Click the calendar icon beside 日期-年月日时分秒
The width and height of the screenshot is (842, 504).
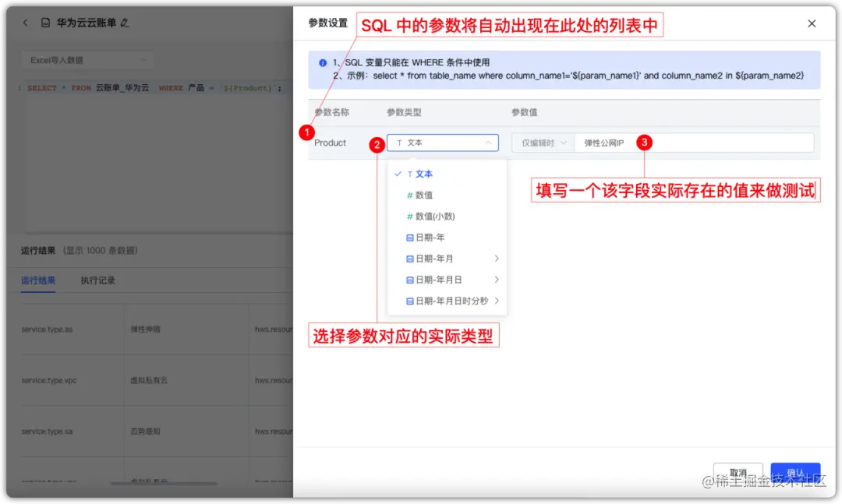click(410, 301)
